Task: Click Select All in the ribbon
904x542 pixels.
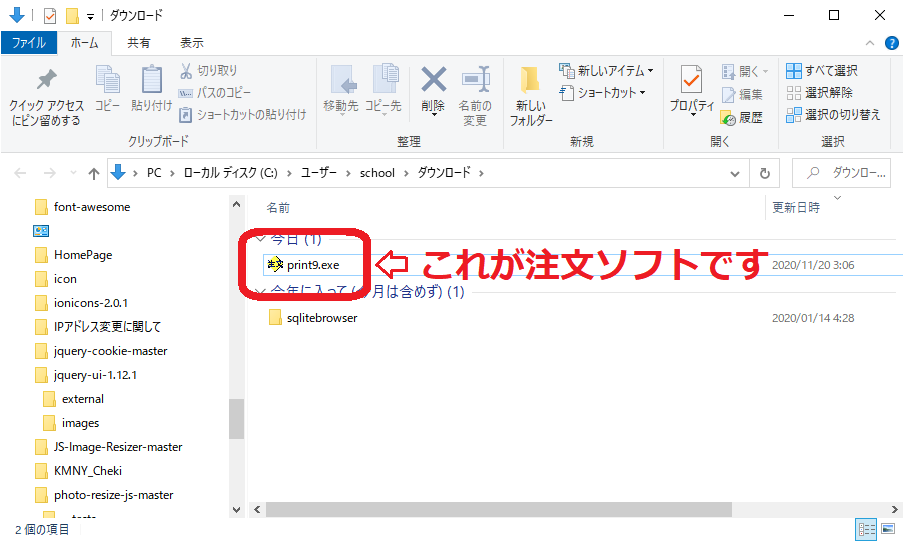Action: tap(822, 71)
